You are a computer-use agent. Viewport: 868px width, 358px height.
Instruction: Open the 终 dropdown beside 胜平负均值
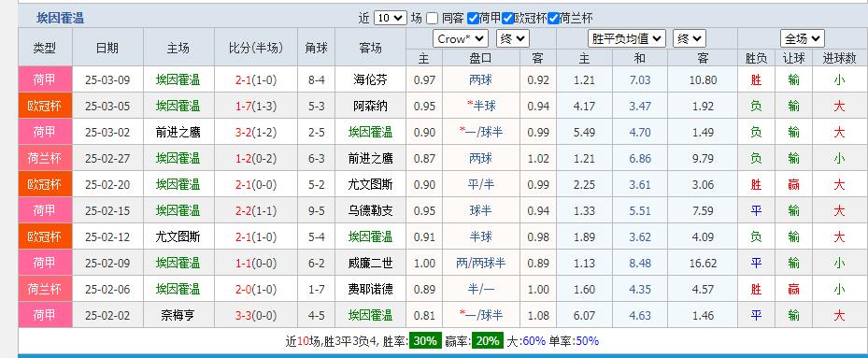pos(690,39)
